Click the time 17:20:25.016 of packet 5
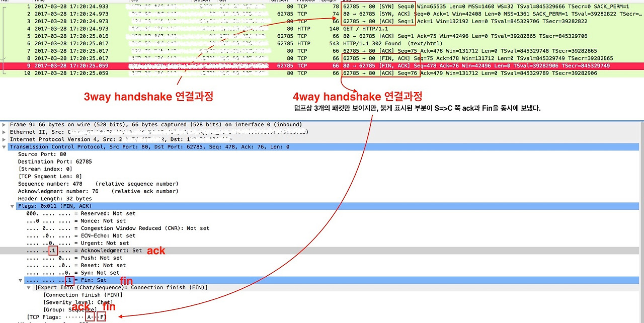Screen dimensions: 644x323 pyautogui.click(x=71, y=36)
